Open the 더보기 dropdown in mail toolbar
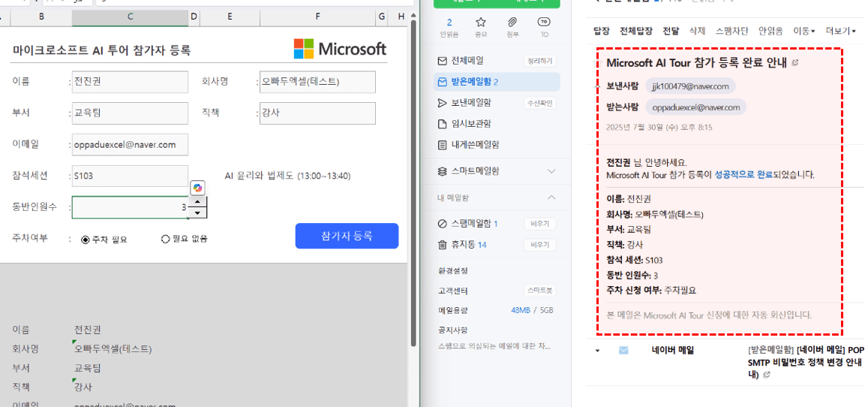Viewport: 868px width, 407px height. click(x=840, y=31)
